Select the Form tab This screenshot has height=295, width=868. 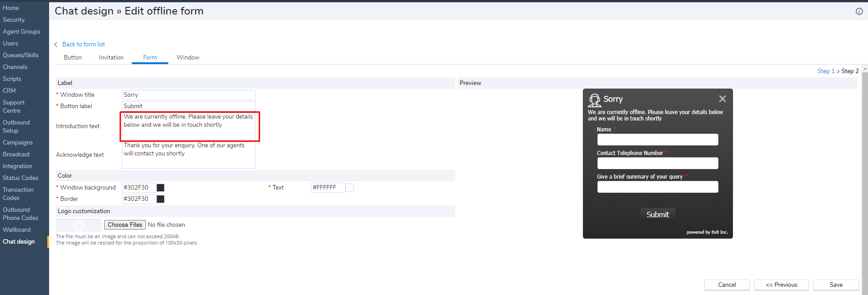150,58
